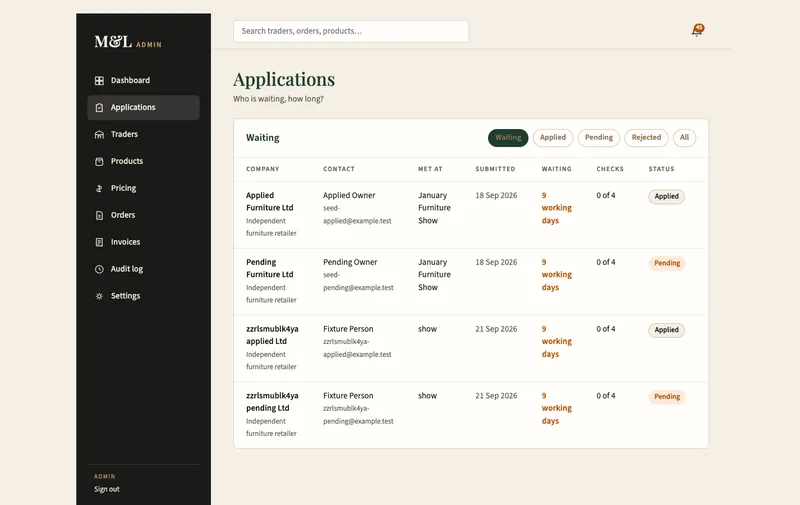Click seed-applied@example.test email
800x505 pixels.
tap(357, 215)
